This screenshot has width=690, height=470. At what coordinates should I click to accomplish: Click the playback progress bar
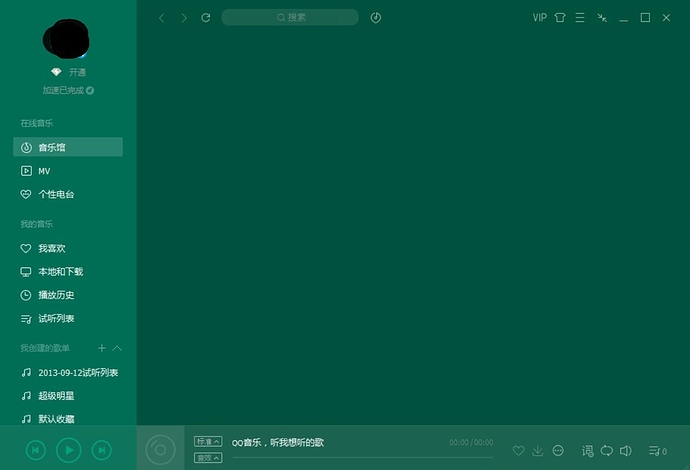(363, 458)
